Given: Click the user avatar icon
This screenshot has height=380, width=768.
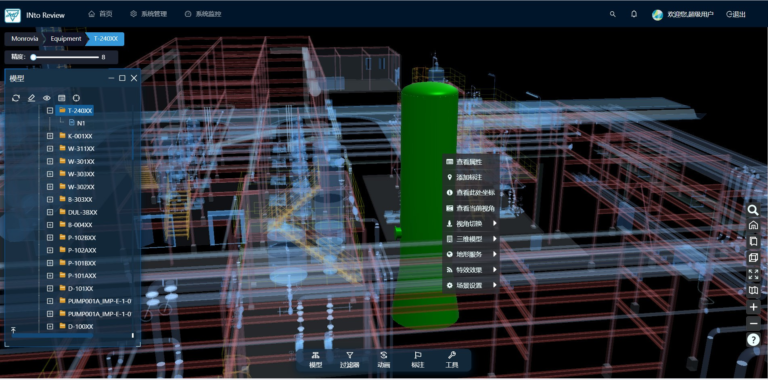Looking at the screenshot, I should (657, 15).
